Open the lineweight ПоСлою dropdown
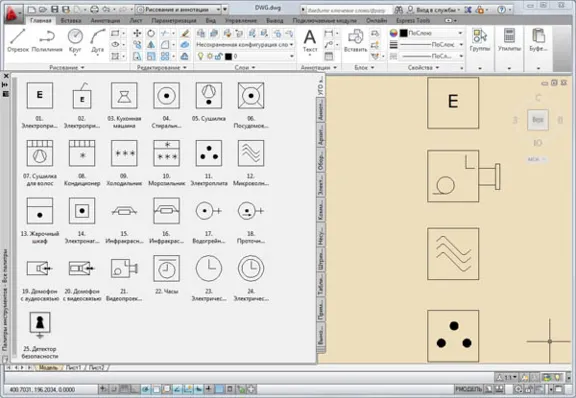Screen dimensions: 576x398 coord(431,45)
